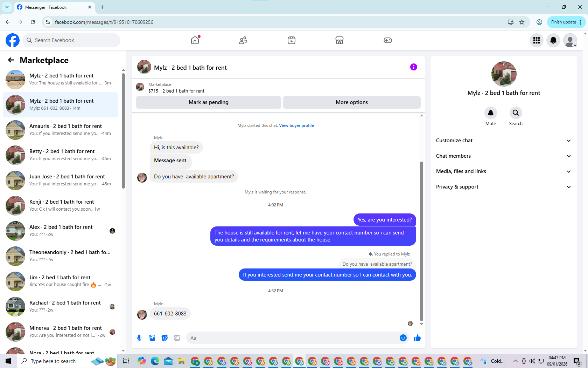Click Mylz listing photo in right panel
This screenshot has height=368, width=588.
coord(504,74)
